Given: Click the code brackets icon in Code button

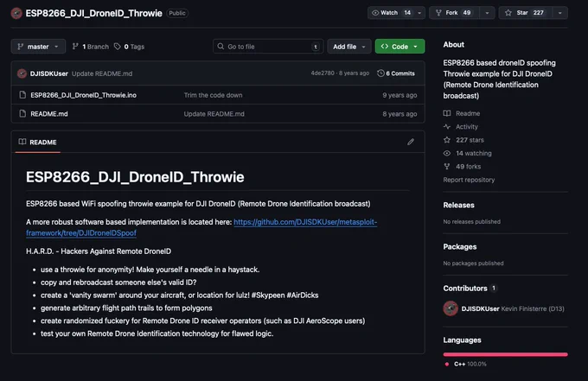Looking at the screenshot, I should click(385, 46).
